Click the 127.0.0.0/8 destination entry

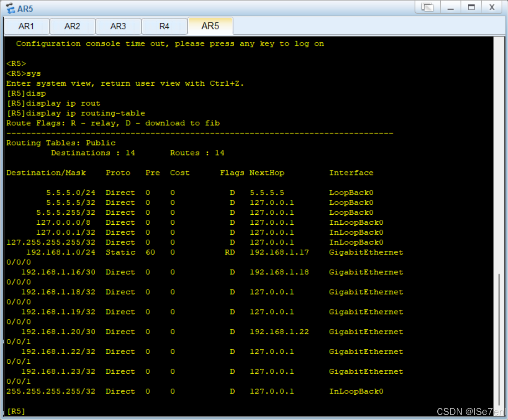tap(63, 223)
